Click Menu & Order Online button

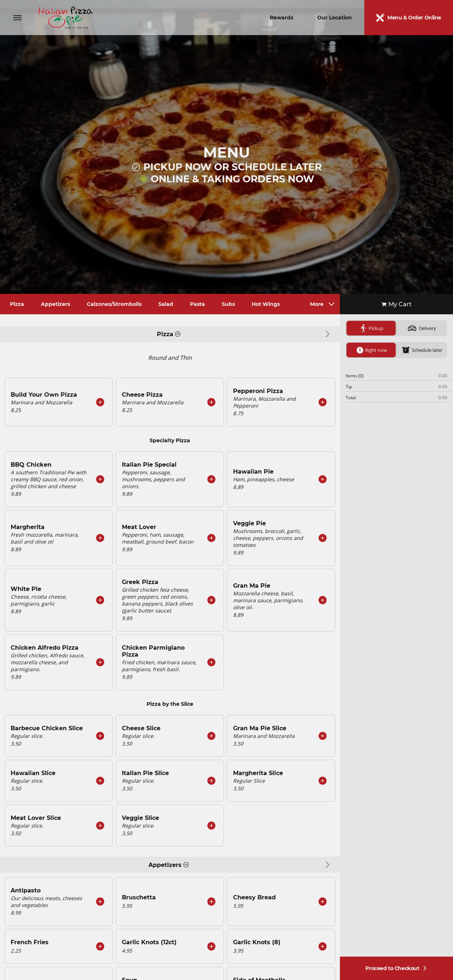[408, 18]
